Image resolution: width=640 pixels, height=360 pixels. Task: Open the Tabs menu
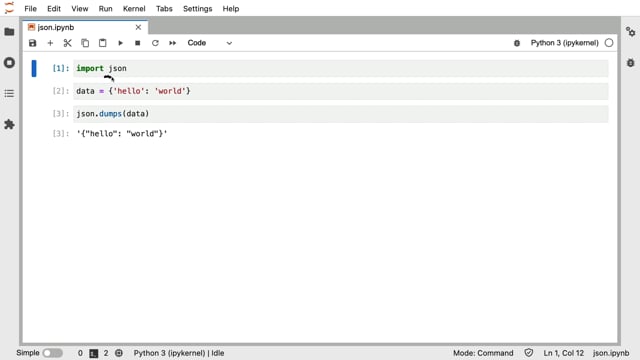(164, 9)
